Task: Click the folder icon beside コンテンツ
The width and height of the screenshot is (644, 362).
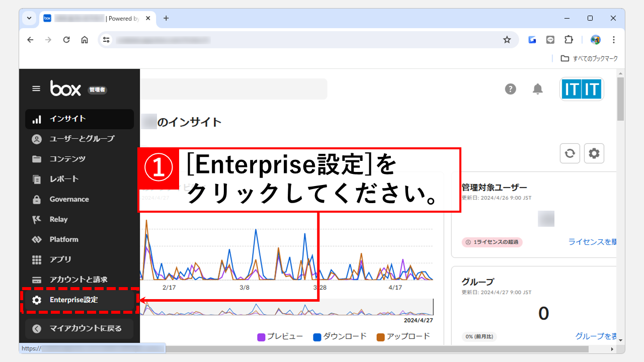Action: 37,159
